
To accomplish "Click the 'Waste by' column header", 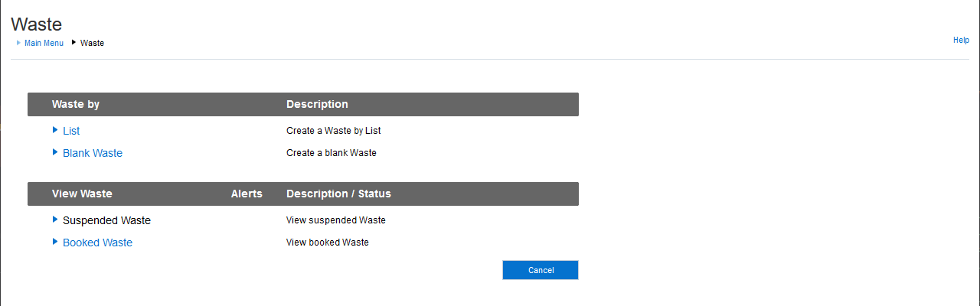I will tap(76, 104).
